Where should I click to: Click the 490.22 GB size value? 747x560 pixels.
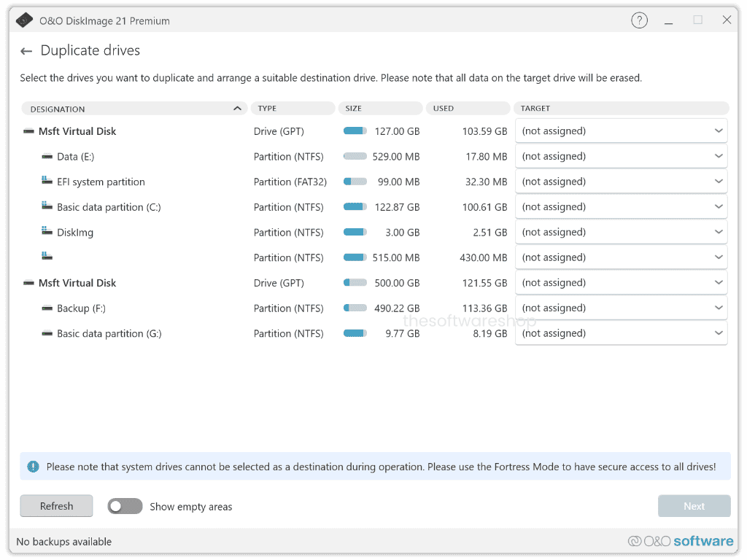coord(397,308)
